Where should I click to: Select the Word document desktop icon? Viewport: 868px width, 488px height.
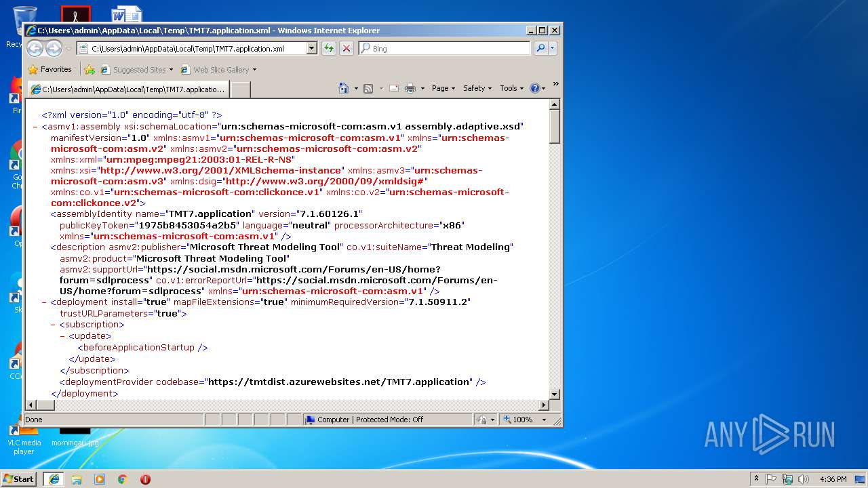click(127, 14)
